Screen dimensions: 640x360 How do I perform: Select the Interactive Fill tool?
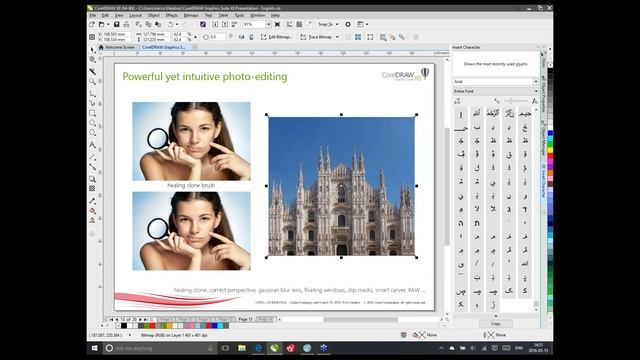tap(93, 211)
